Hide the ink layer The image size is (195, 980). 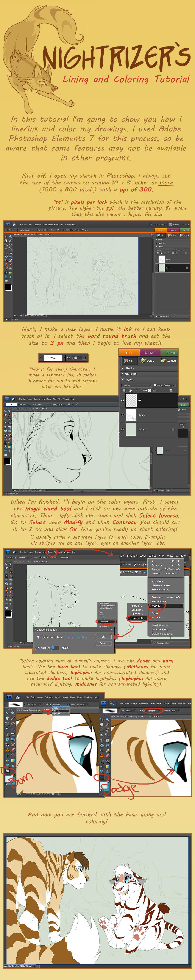(x=123, y=400)
